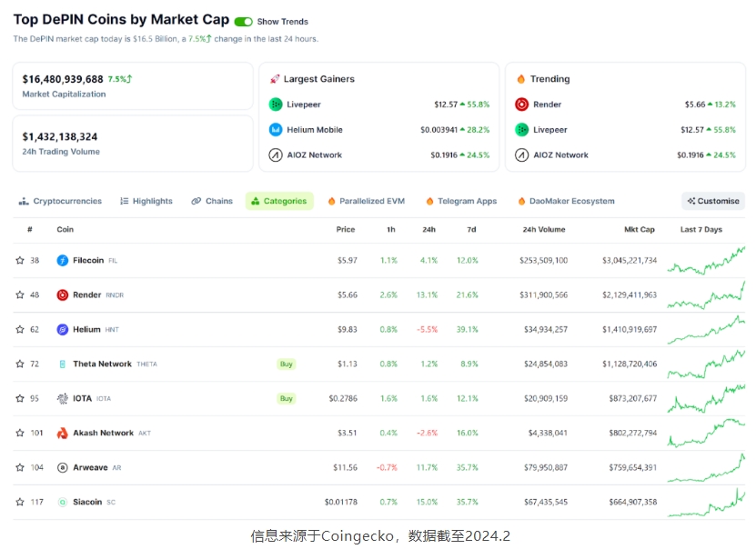Click the Filecoin coin logo

tap(63, 261)
